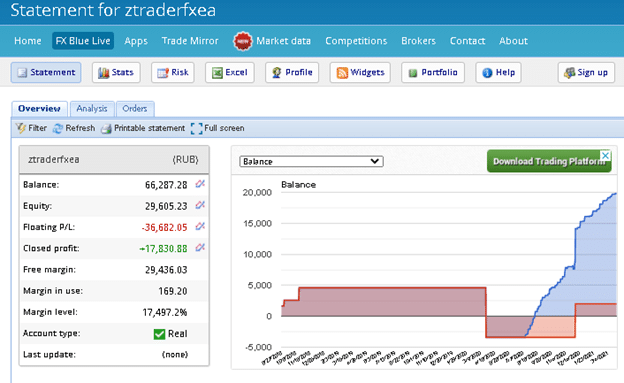Click the 20,000 axis label on the chart
The height and width of the screenshot is (383, 624).
tap(257, 193)
